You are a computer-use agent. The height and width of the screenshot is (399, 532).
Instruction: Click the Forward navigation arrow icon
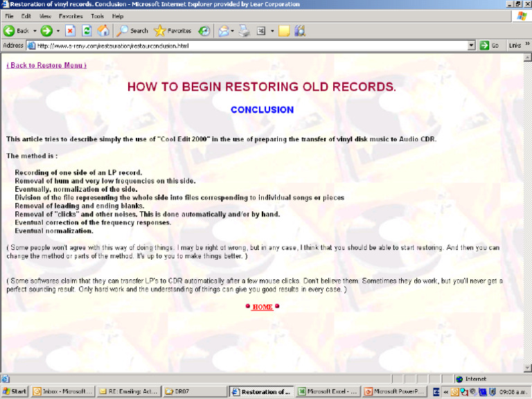point(46,30)
